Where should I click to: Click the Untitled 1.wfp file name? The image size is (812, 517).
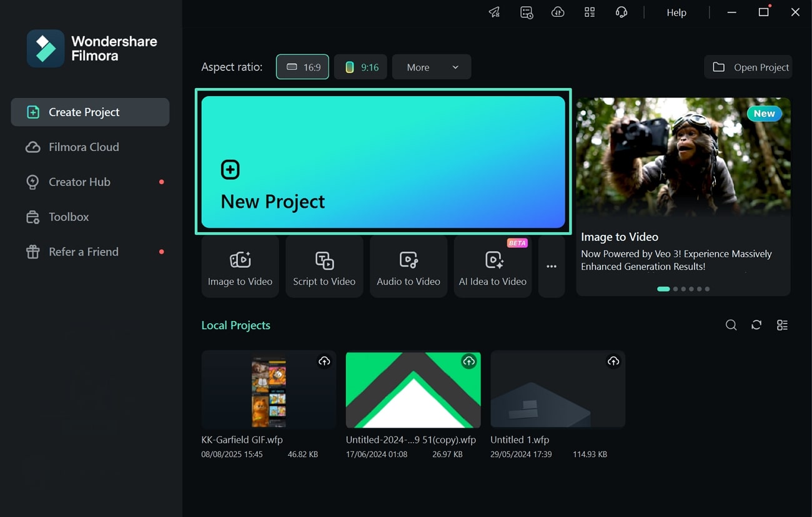click(x=520, y=440)
